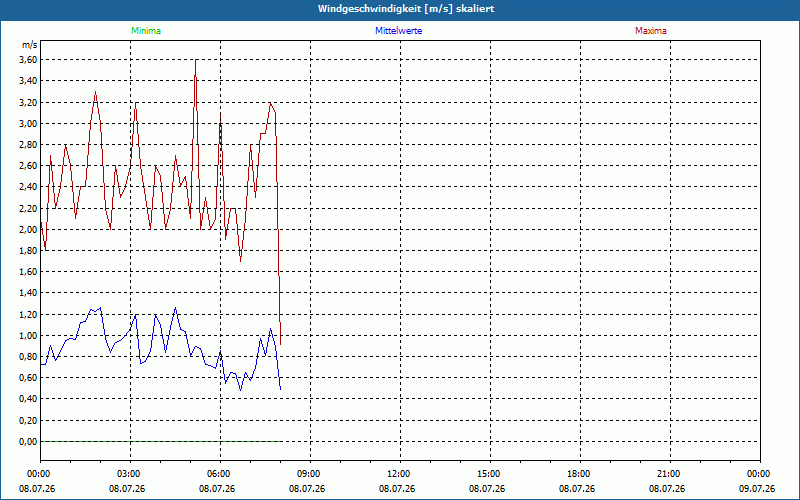800x500 pixels.
Task: Click the 1,00 y-axis value label
Action: click(28, 336)
